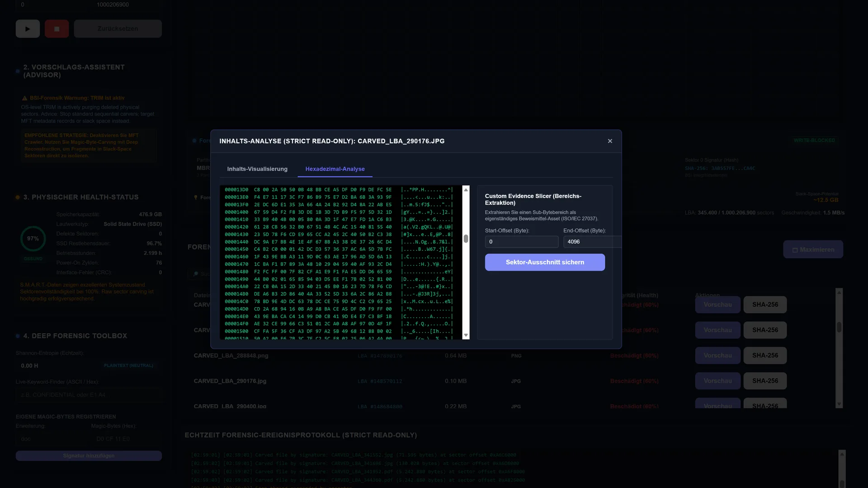
Task: Select the Hexadezimal-Analyse tab
Action: point(335,169)
